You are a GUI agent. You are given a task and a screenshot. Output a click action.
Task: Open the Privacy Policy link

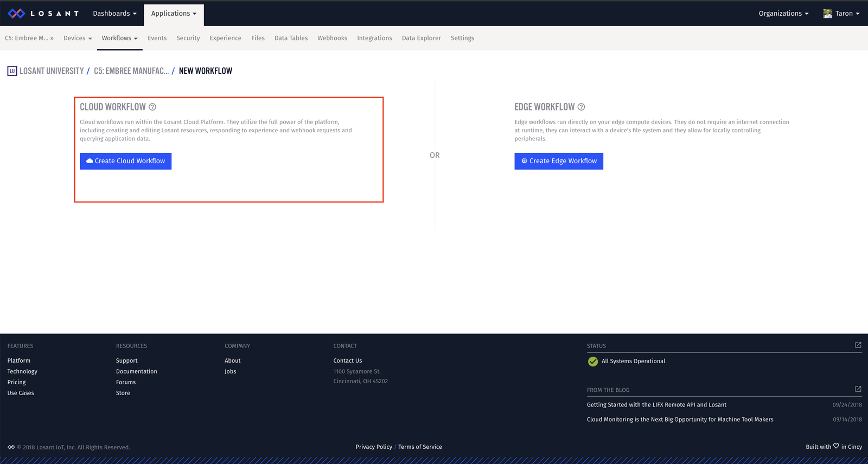click(x=374, y=447)
